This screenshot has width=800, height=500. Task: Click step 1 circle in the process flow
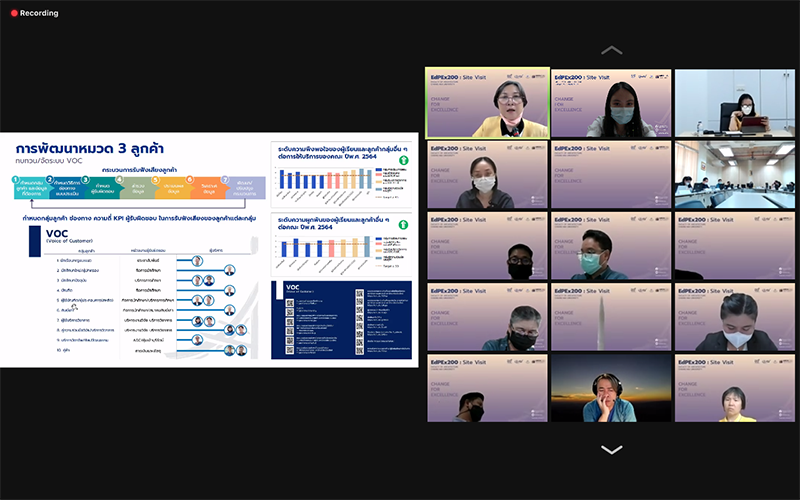click(x=16, y=181)
